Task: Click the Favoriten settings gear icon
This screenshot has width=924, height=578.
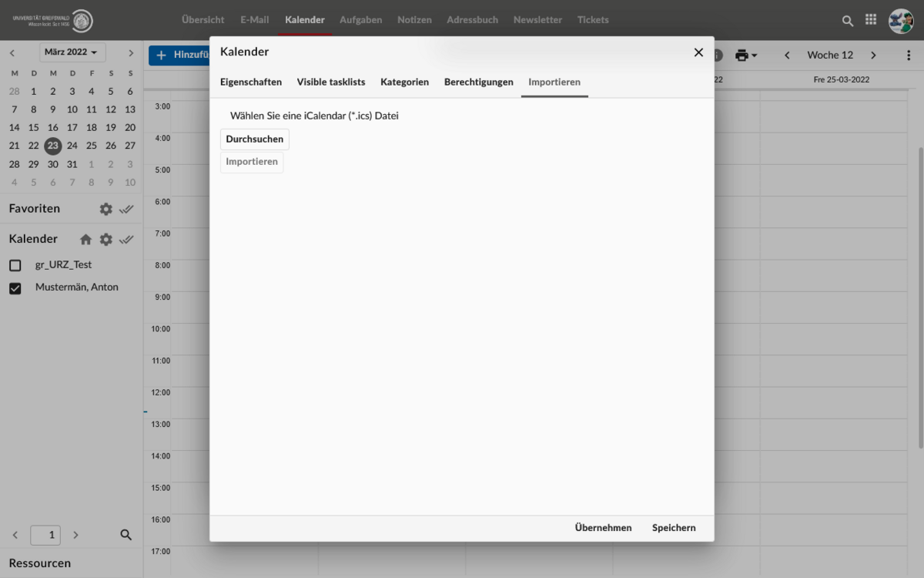Action: [x=106, y=209]
